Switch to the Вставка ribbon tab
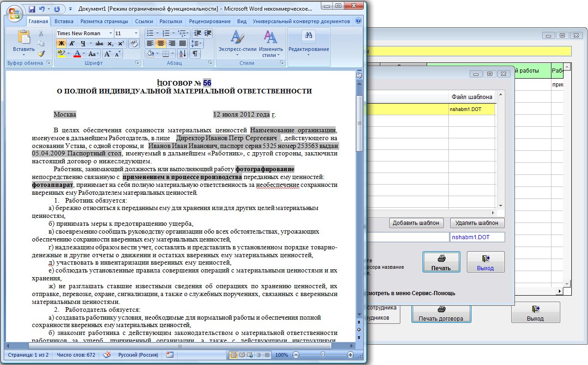The width and height of the screenshot is (588, 365). pyautogui.click(x=64, y=21)
